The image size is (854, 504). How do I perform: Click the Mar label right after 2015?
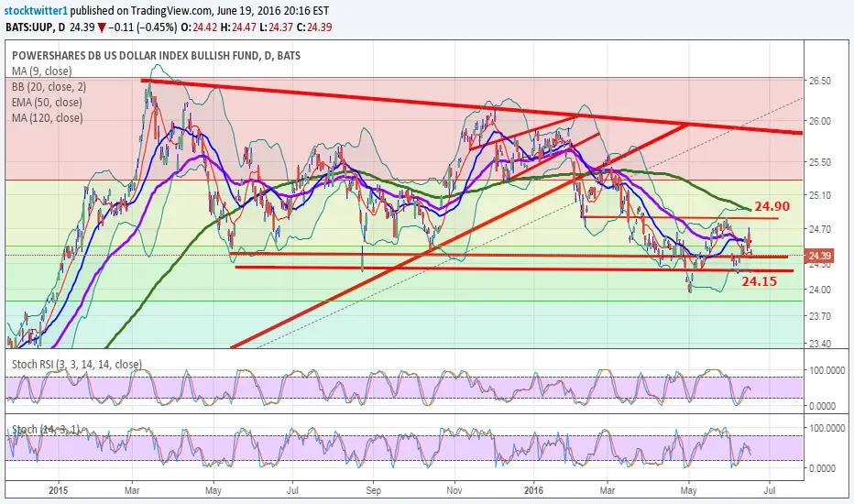tap(132, 490)
